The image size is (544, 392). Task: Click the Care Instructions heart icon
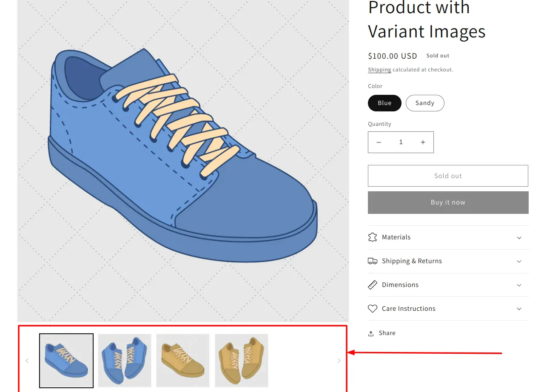pos(373,308)
